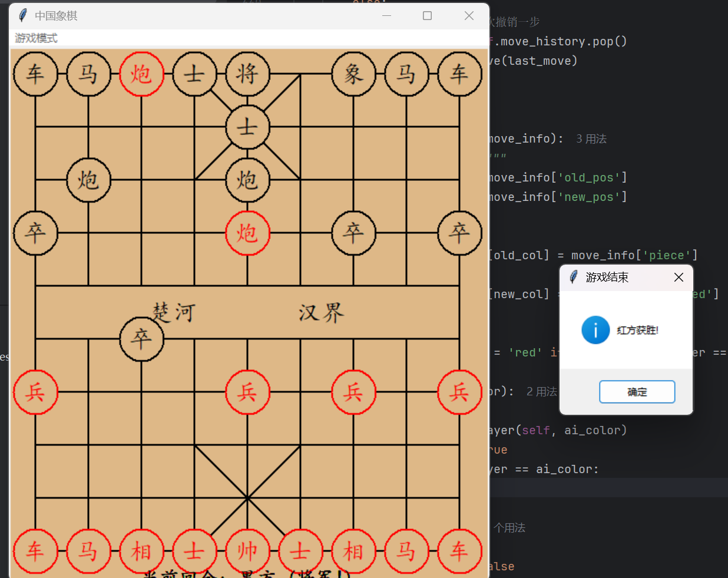The image size is (728, 578).
Task: Select the red 兵 on the left edge
Action: click(35, 392)
